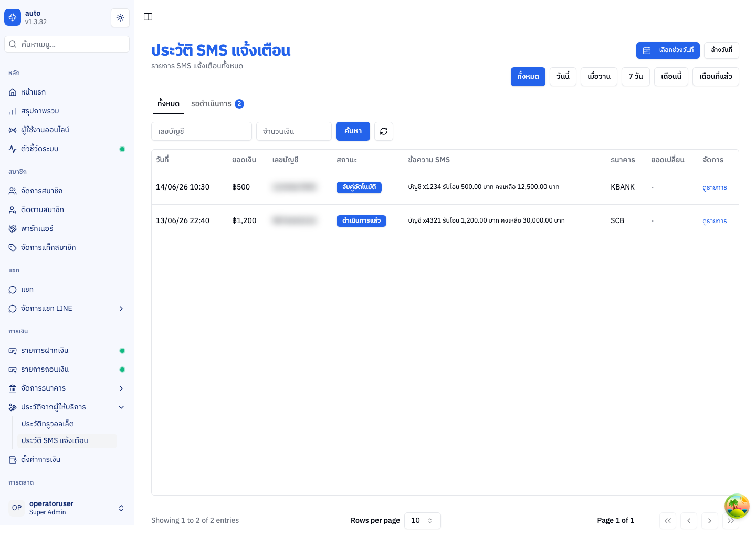Click the users icon beside จัดการสมาชิก
The image size is (756, 546).
[x=13, y=191]
